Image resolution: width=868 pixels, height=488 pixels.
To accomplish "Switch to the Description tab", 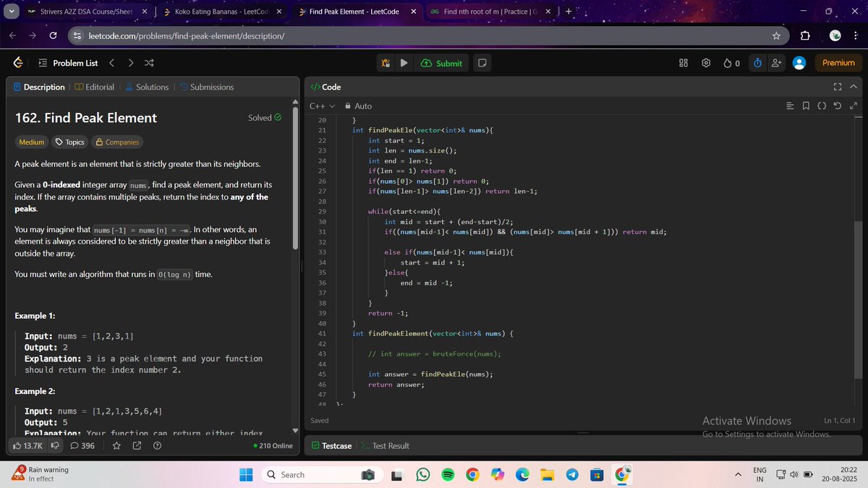I will [39, 87].
